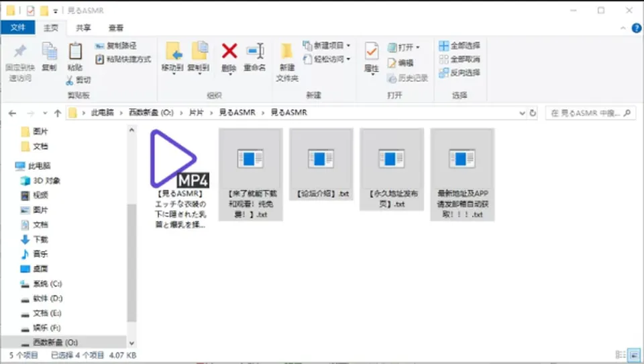
Task: Switch to the 主页 home ribbon tab
Action: [51, 28]
